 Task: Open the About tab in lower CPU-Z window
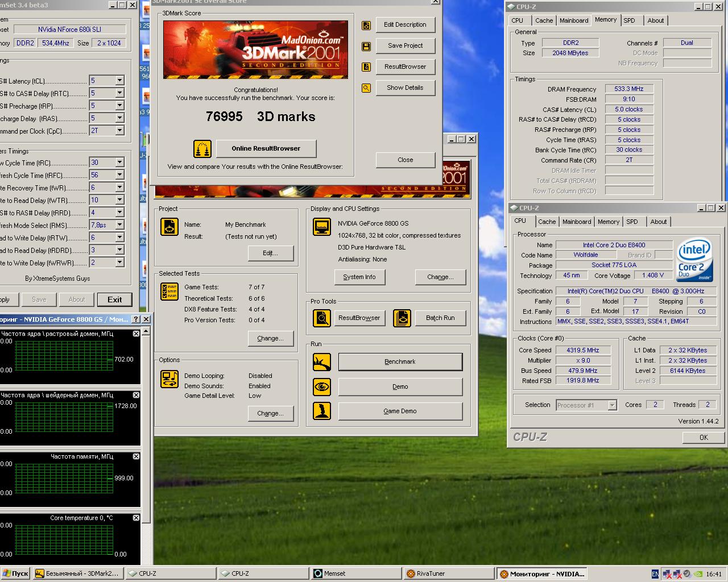click(659, 222)
